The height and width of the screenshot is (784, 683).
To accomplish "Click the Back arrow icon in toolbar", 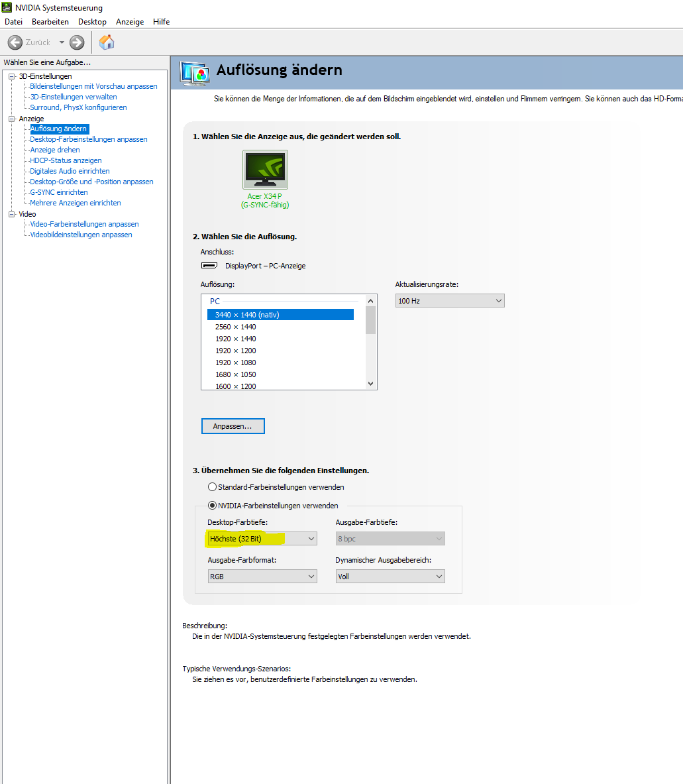I will point(15,42).
